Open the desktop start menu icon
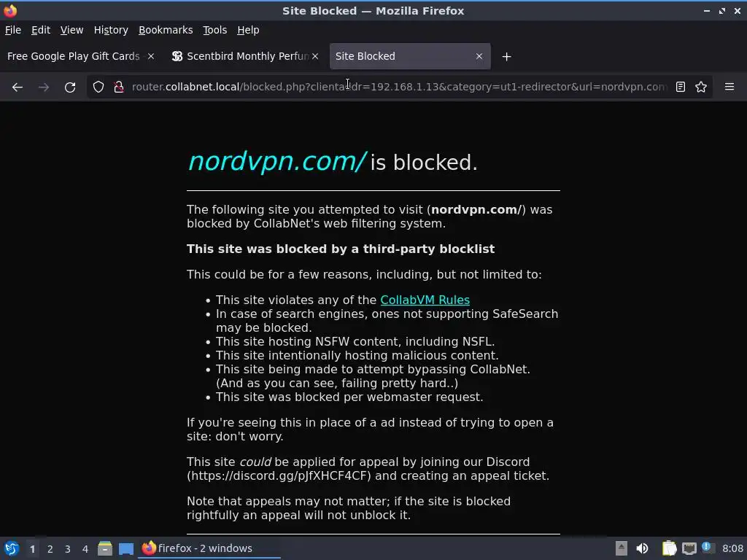The height and width of the screenshot is (560, 747). click(12, 548)
